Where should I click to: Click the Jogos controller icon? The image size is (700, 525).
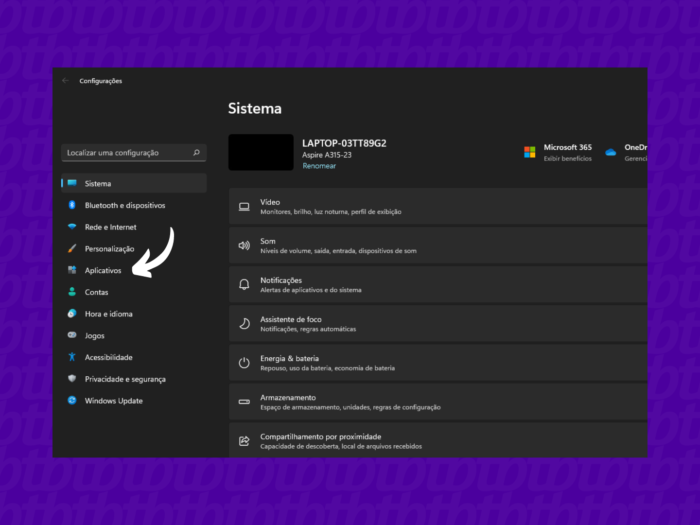(72, 335)
